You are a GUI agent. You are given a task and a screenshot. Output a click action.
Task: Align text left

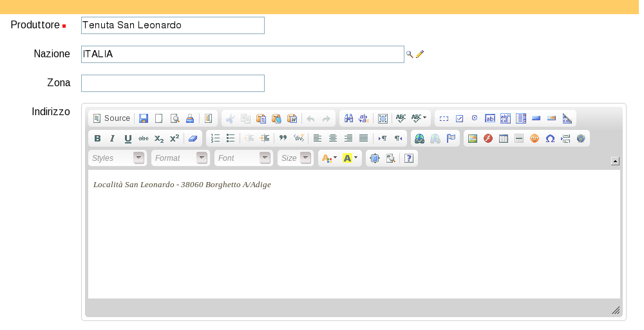317,138
